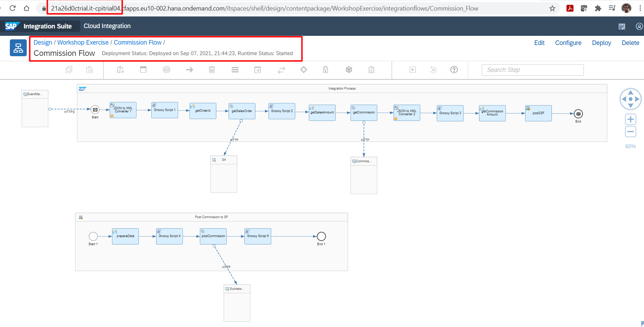Select the Groovy Script 1 step

click(x=165, y=110)
